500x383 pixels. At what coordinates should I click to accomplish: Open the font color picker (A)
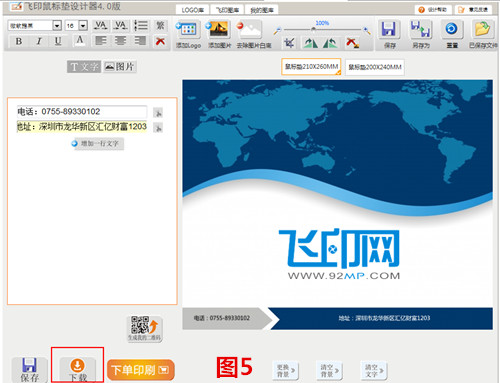pyautogui.click(x=80, y=41)
